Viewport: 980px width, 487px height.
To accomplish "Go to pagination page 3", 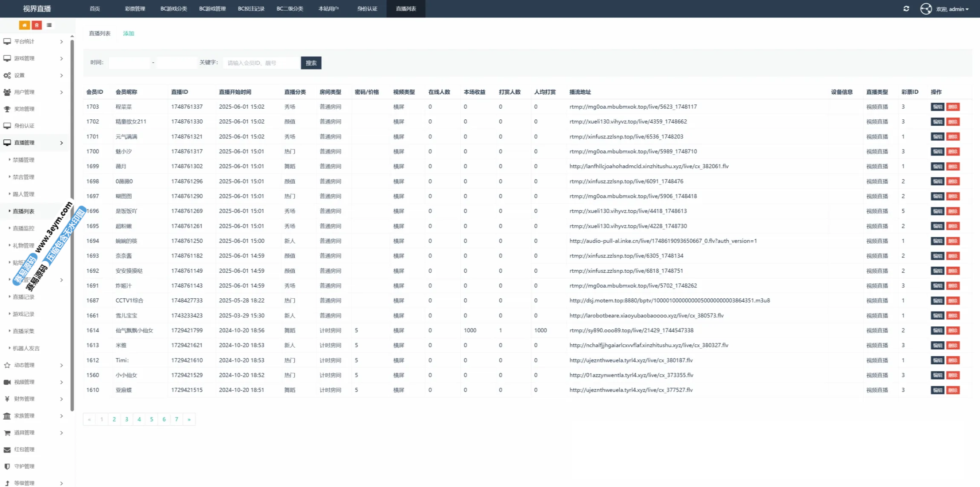I will [x=126, y=419].
